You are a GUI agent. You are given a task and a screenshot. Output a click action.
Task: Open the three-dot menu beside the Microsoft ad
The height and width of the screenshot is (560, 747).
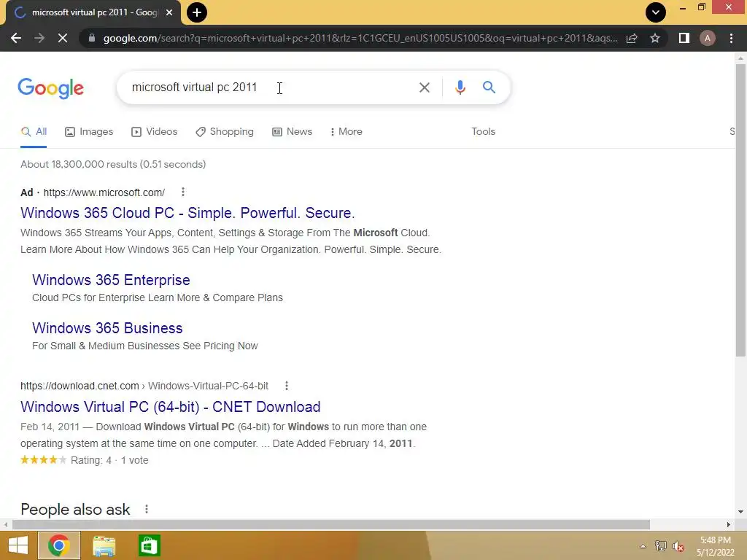(x=183, y=192)
